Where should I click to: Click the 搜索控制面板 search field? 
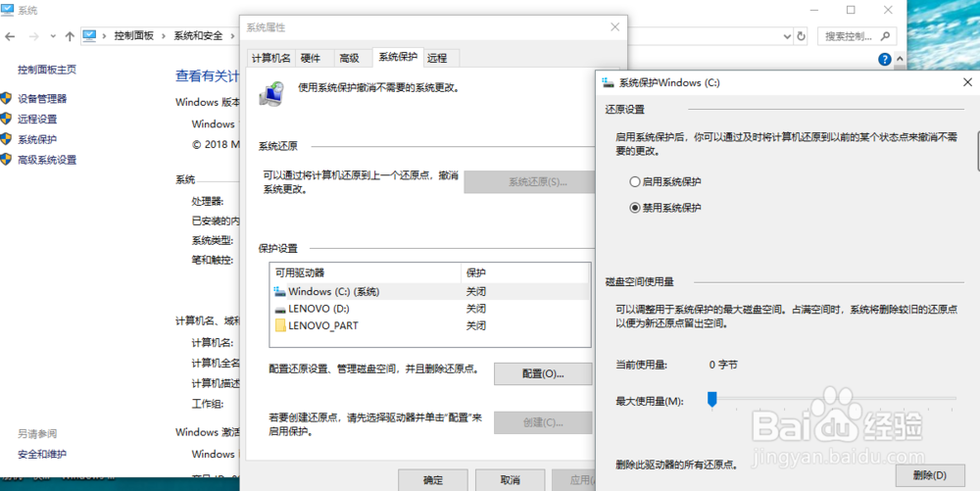pyautogui.click(x=857, y=36)
